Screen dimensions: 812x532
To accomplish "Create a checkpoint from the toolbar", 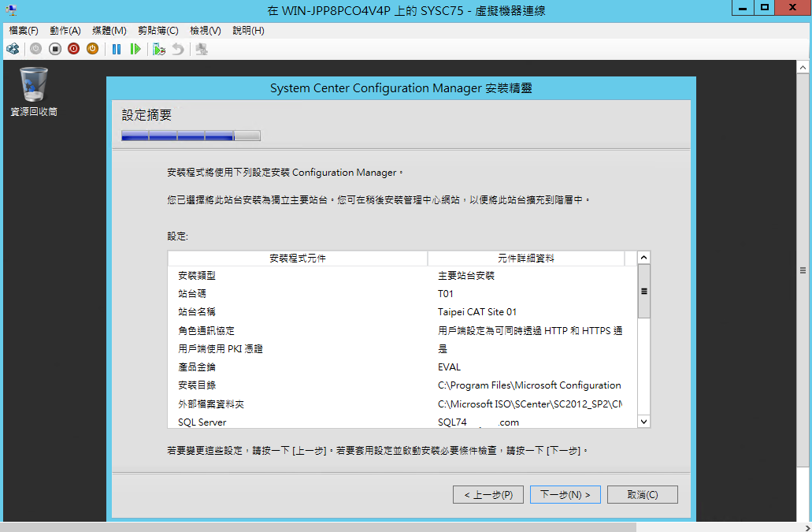I will tap(159, 49).
